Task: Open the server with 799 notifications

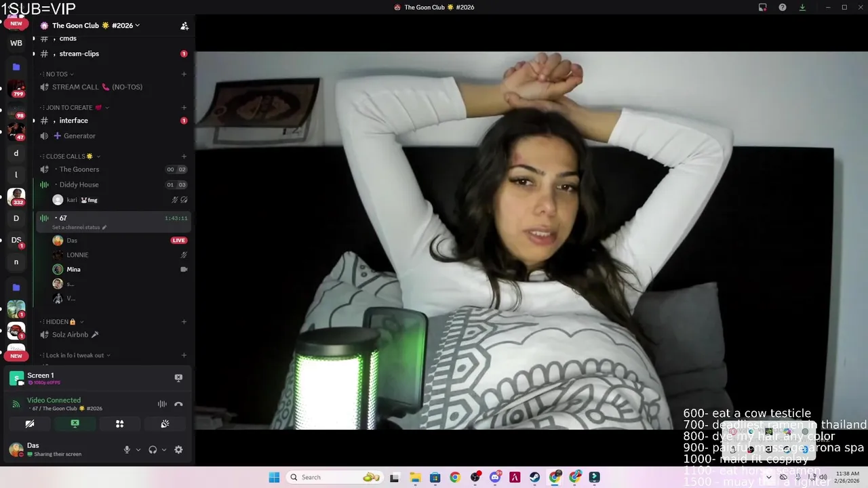Action: point(16,88)
